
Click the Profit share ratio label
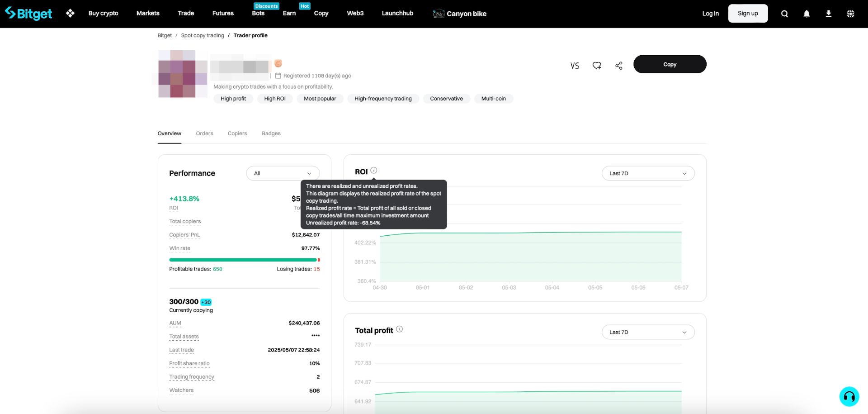[x=189, y=363]
